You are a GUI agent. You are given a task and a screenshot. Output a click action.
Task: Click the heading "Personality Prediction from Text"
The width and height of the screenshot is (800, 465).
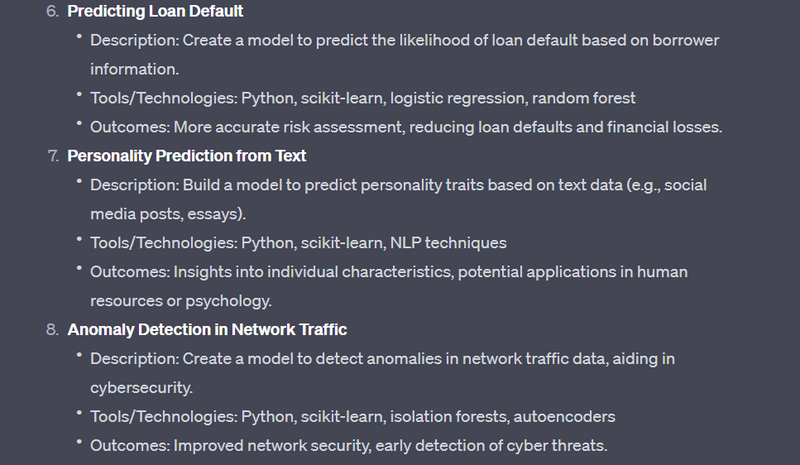coord(187,156)
